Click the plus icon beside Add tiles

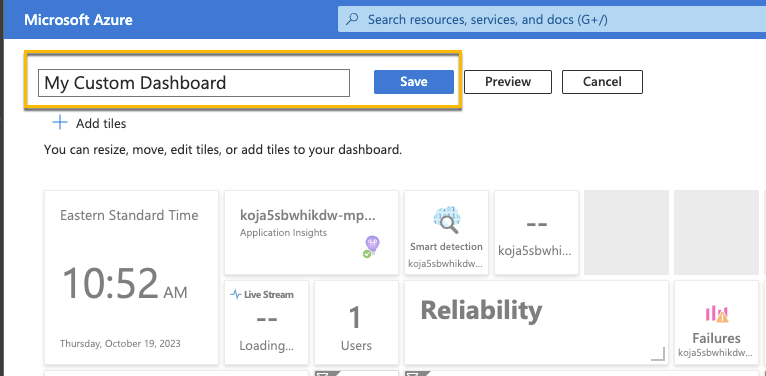tap(60, 122)
